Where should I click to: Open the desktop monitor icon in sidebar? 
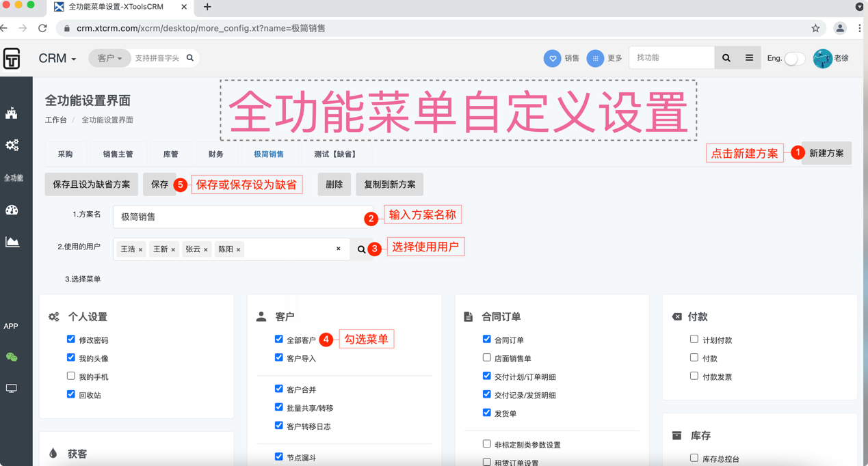tap(12, 388)
